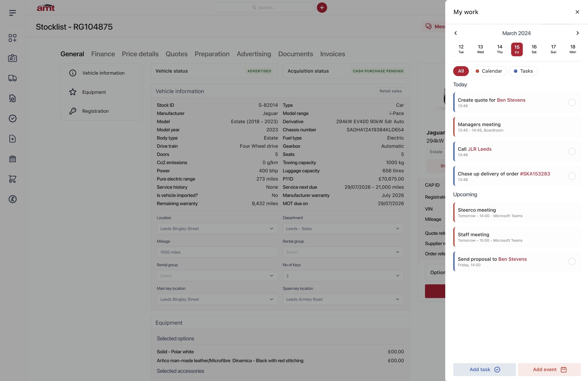
Task: Open the JLR Leeds link
Action: [480, 149]
